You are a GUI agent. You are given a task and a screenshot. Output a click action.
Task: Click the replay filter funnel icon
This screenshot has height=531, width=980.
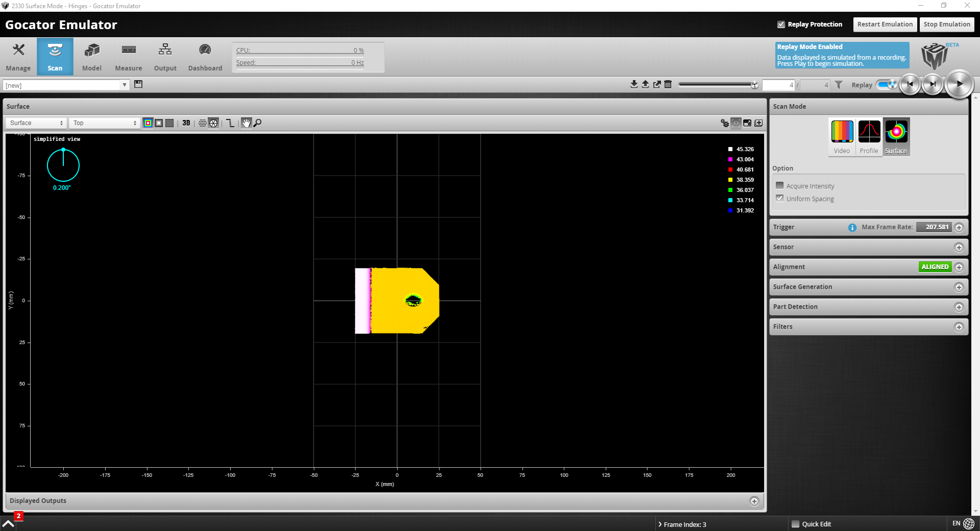pos(839,85)
